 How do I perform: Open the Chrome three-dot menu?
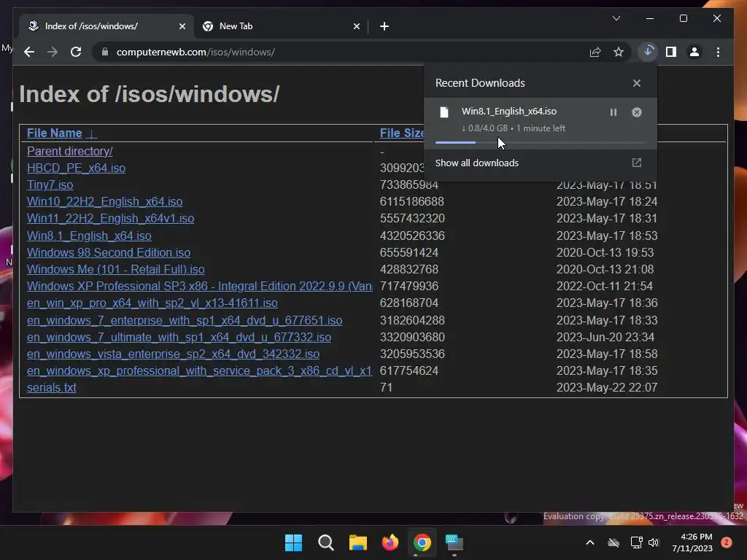(x=718, y=52)
